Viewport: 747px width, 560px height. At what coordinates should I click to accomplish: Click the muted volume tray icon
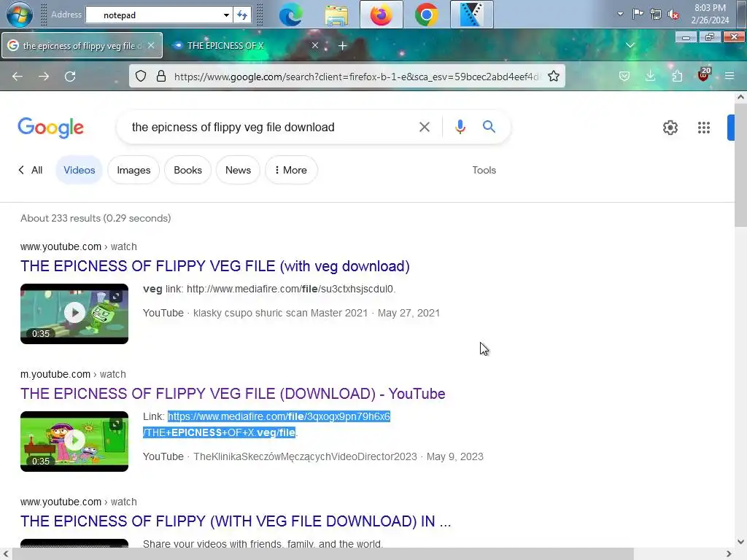(x=673, y=15)
